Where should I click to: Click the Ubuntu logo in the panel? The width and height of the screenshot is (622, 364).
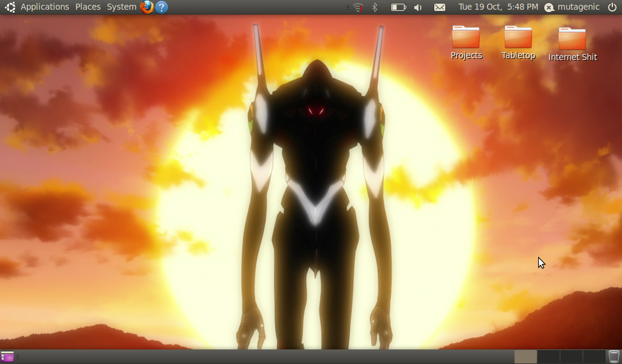(10, 7)
